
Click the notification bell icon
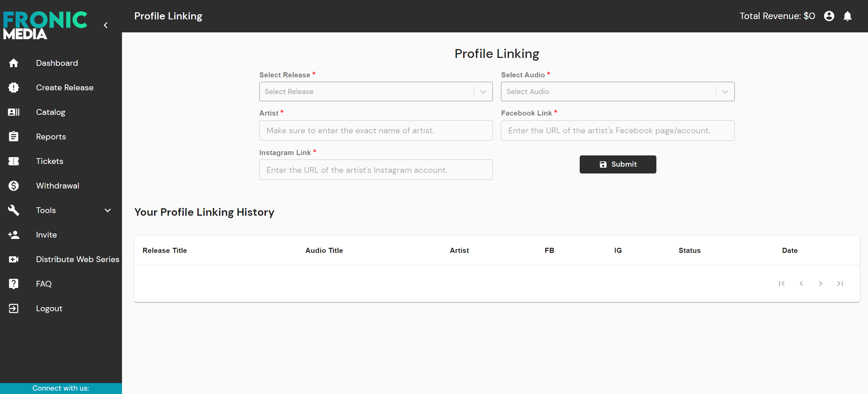click(x=847, y=16)
